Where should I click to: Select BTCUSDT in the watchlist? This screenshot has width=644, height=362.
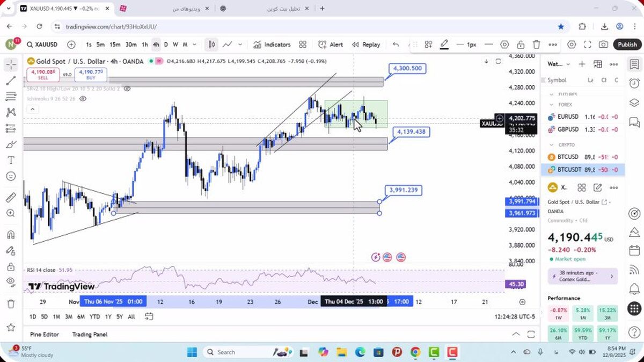[583, 170]
